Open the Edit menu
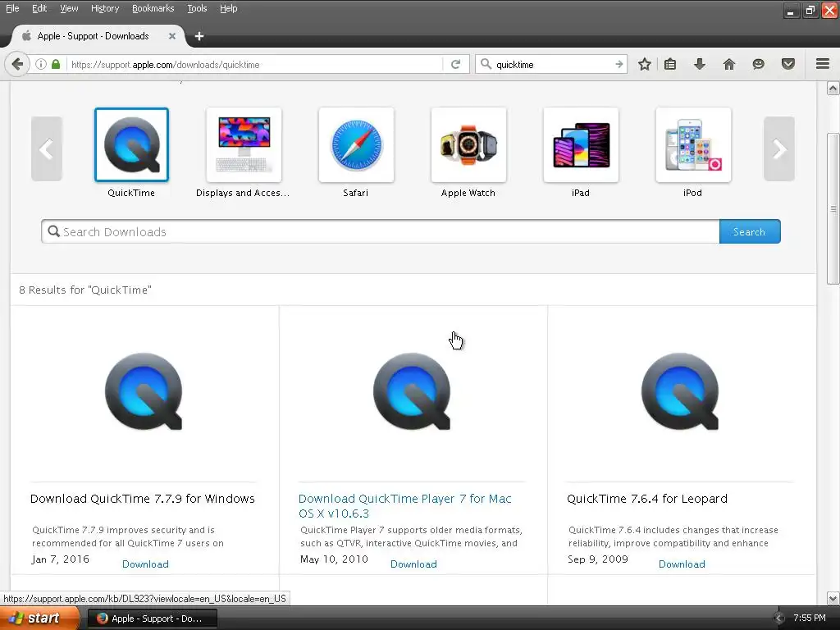 click(x=39, y=8)
